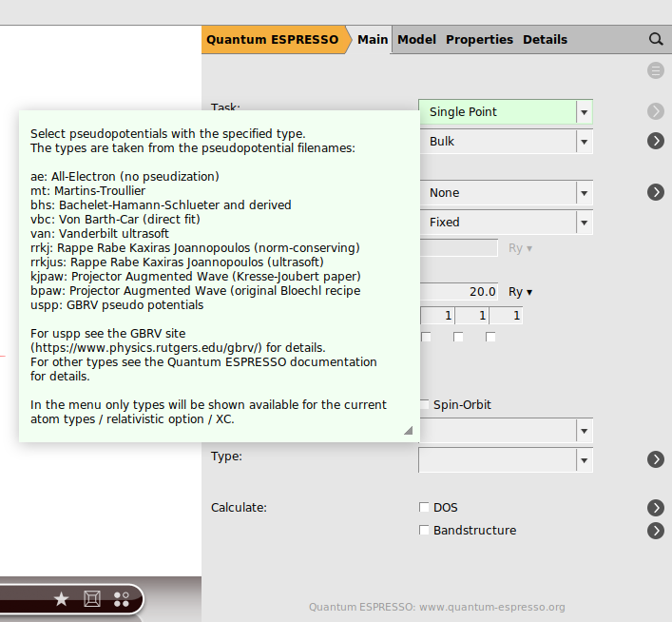Click the tooltip resize grip corner

(409, 430)
